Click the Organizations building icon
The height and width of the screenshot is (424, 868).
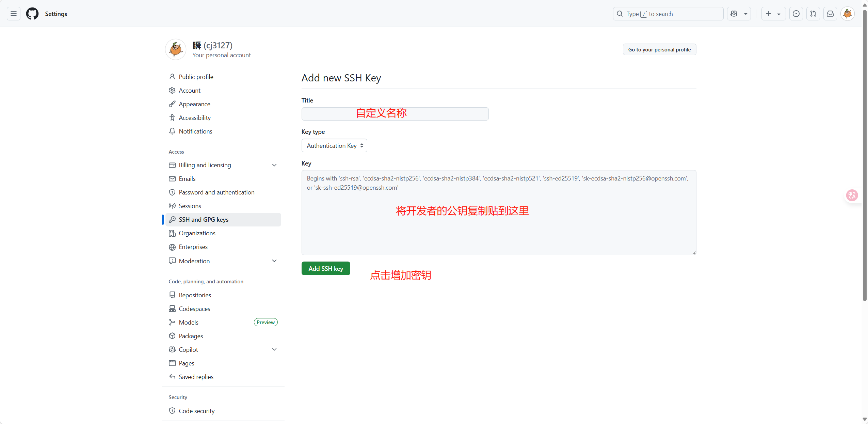[x=172, y=233]
